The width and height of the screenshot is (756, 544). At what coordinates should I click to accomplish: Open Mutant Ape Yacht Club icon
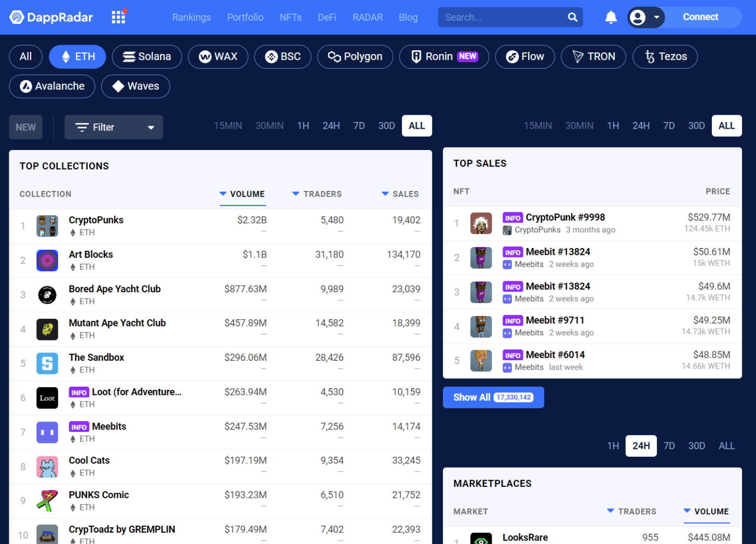(x=47, y=329)
